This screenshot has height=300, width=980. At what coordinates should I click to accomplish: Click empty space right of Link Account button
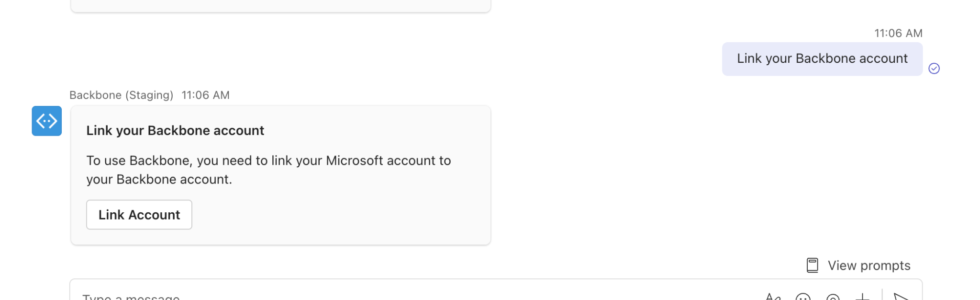tap(335, 215)
